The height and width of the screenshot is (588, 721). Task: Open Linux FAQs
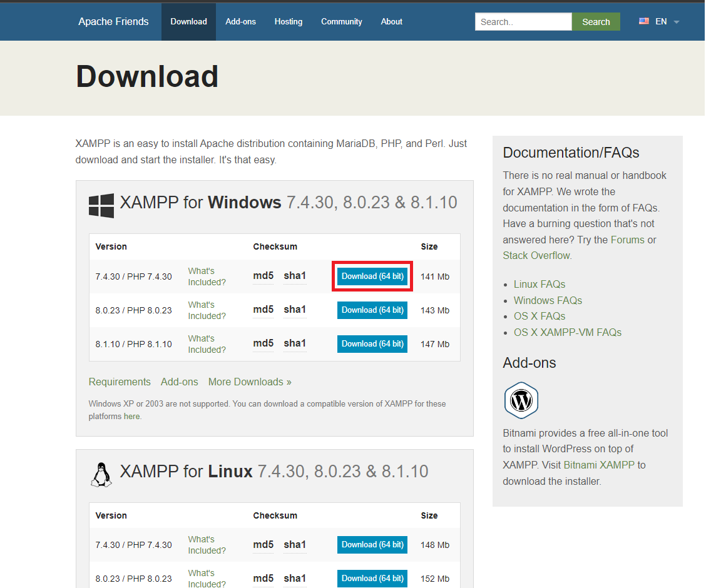pyautogui.click(x=539, y=285)
